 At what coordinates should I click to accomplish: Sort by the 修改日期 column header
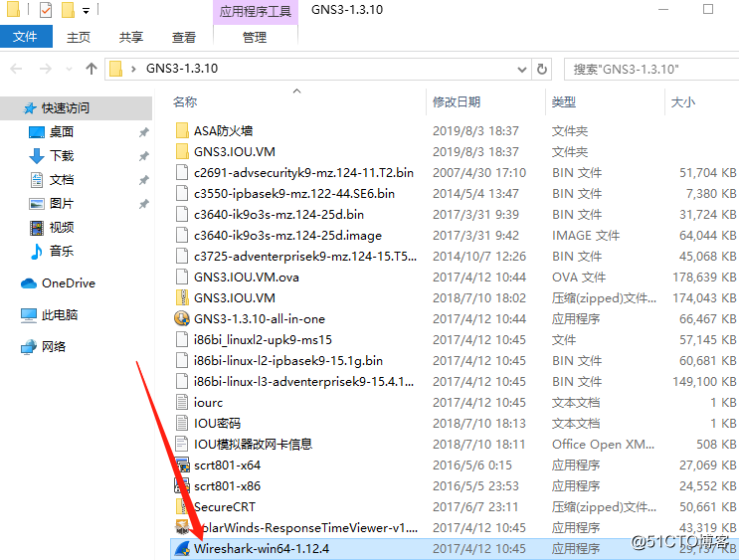[457, 101]
